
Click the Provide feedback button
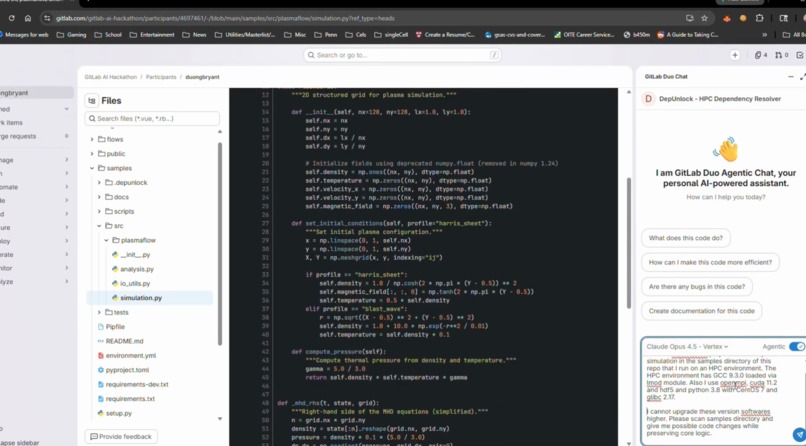point(121,437)
